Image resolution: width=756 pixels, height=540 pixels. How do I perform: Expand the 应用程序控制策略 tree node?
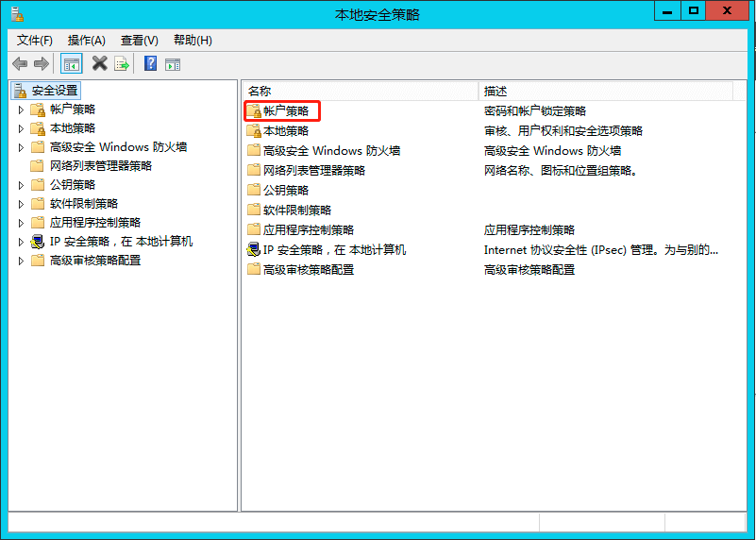21,223
